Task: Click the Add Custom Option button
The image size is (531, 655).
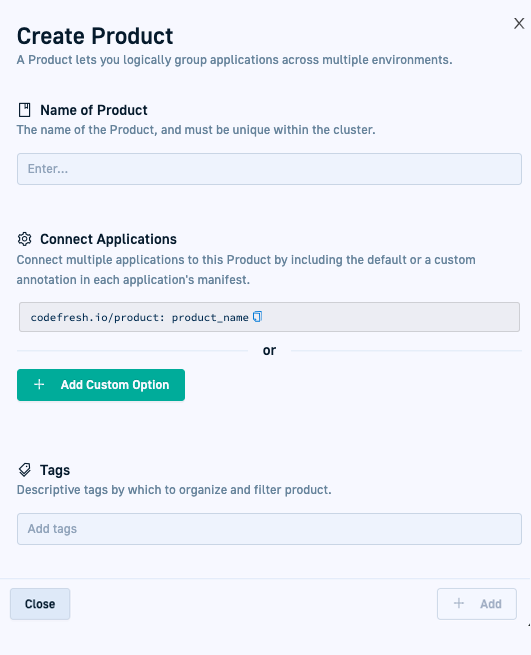Action: pos(101,385)
